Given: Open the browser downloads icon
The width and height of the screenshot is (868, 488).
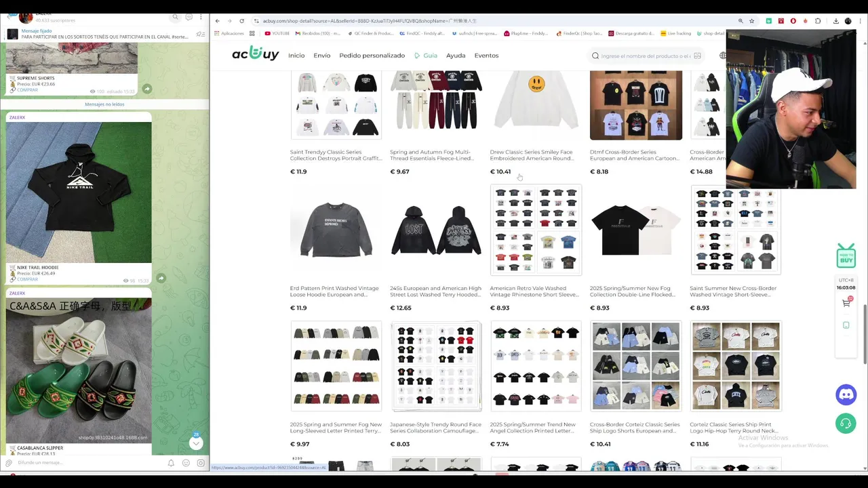Looking at the screenshot, I should pyautogui.click(x=835, y=21).
